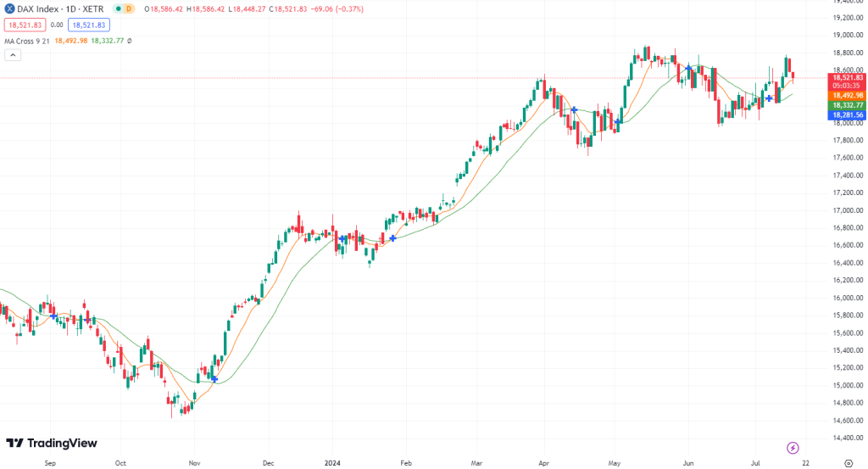Image resolution: width=868 pixels, height=469 pixels.
Task: Open chart settings via hexagon gear icon
Action: 849,463
